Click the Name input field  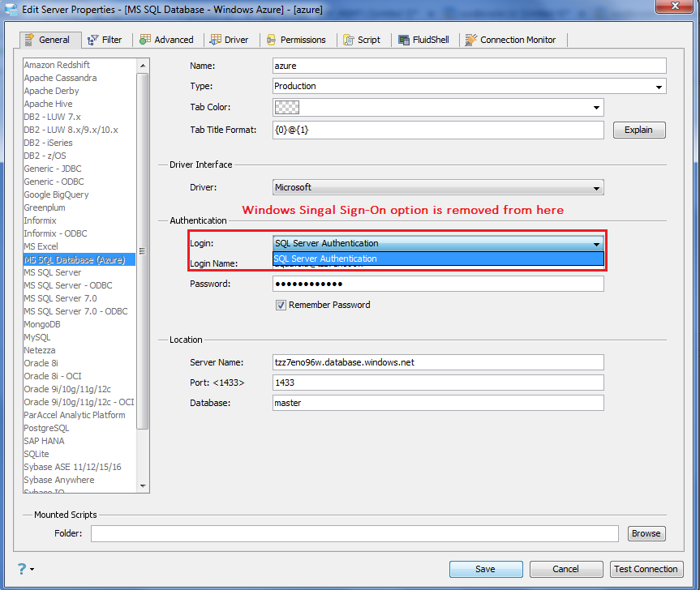click(469, 66)
